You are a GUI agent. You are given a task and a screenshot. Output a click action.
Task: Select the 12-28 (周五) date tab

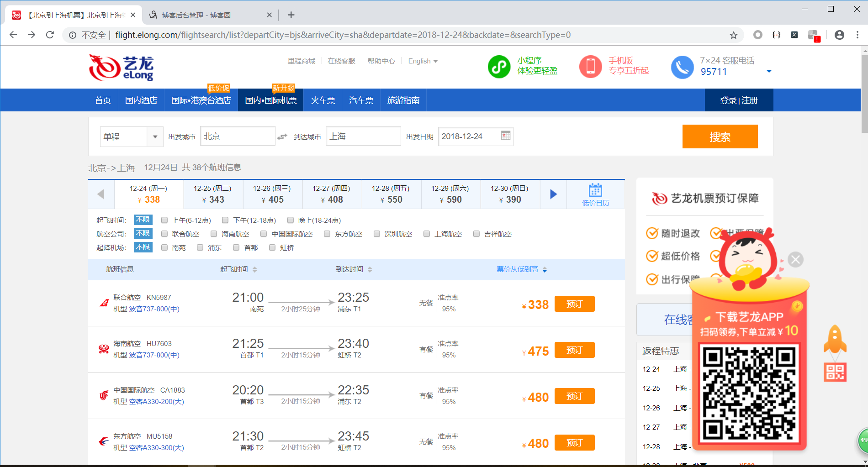tap(391, 194)
